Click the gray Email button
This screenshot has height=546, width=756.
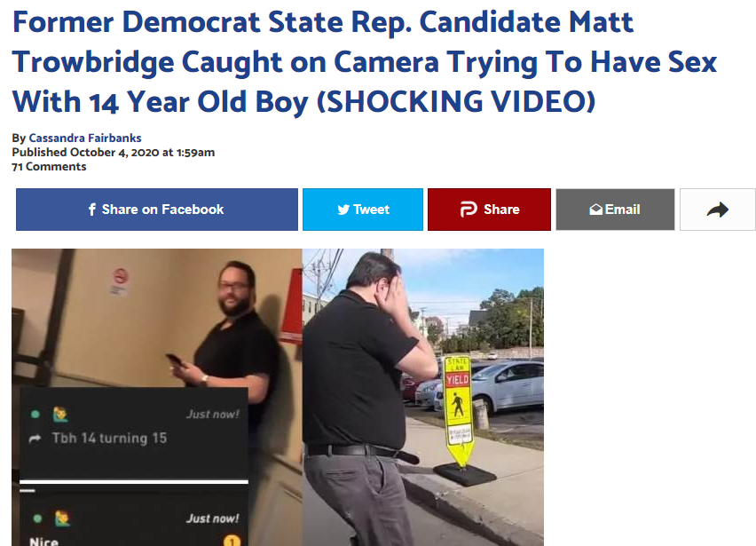pyautogui.click(x=615, y=210)
